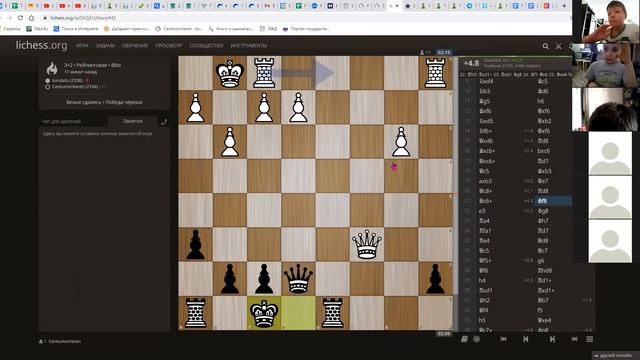Click the practice target icon beside the book
Viewport: 640px width, 360px height.
476,339
